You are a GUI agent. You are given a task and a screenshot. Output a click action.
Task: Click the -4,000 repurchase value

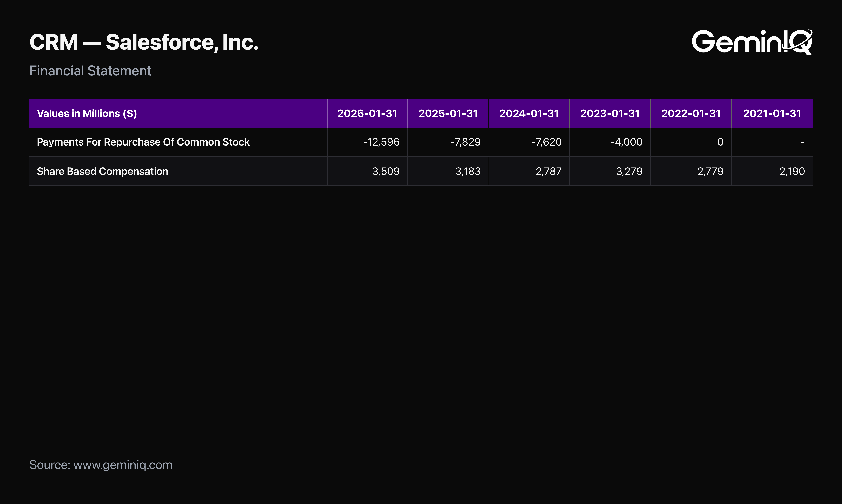coord(626,142)
